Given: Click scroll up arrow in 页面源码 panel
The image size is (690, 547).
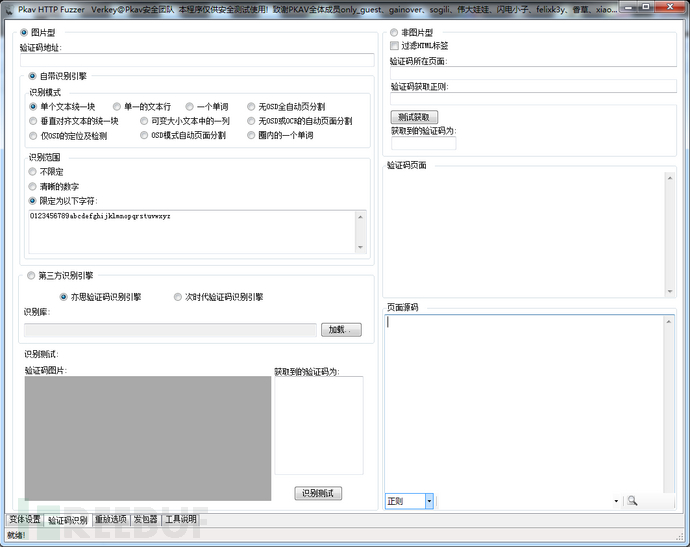Looking at the screenshot, I should pos(668,322).
